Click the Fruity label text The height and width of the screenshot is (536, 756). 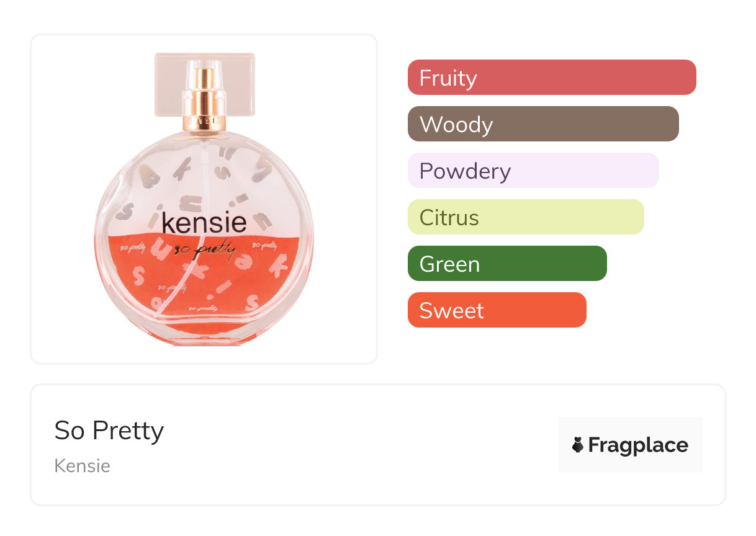pos(448,78)
